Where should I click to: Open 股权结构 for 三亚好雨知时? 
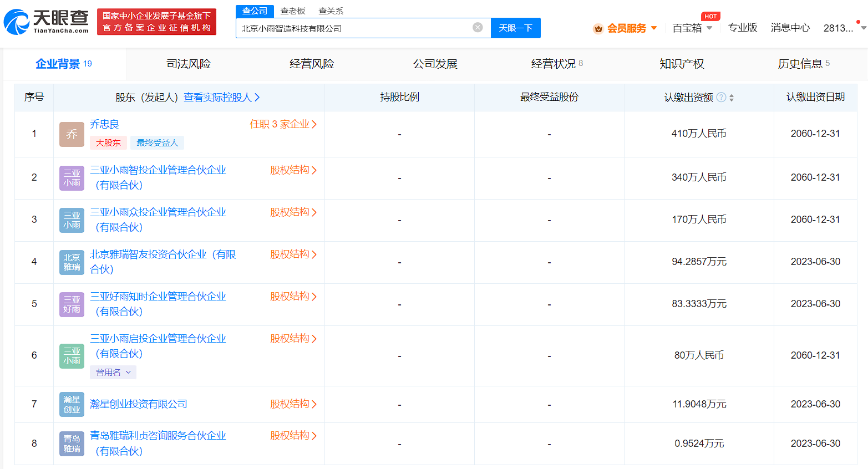[x=293, y=297]
